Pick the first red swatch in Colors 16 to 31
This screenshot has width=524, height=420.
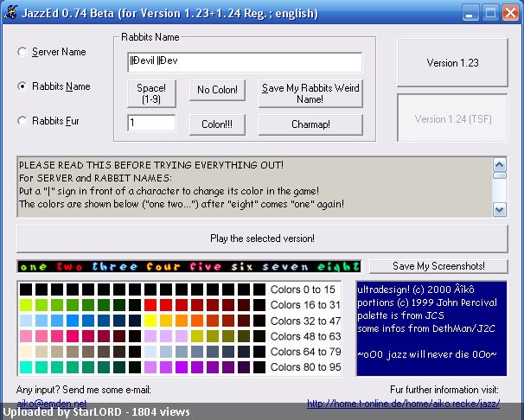click(150, 305)
